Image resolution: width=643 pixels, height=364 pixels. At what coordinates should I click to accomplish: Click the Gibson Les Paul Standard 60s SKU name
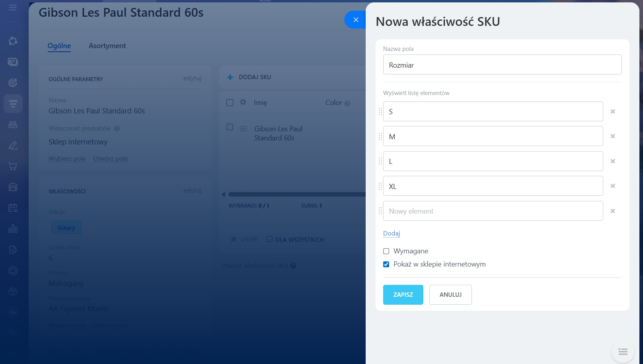[x=279, y=133]
